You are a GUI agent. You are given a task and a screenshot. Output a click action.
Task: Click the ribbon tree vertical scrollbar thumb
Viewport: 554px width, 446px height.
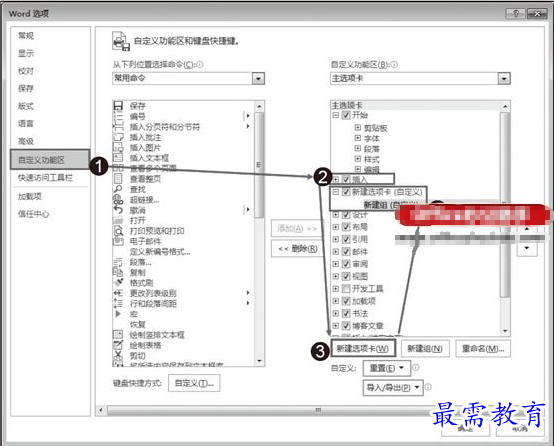click(505, 205)
